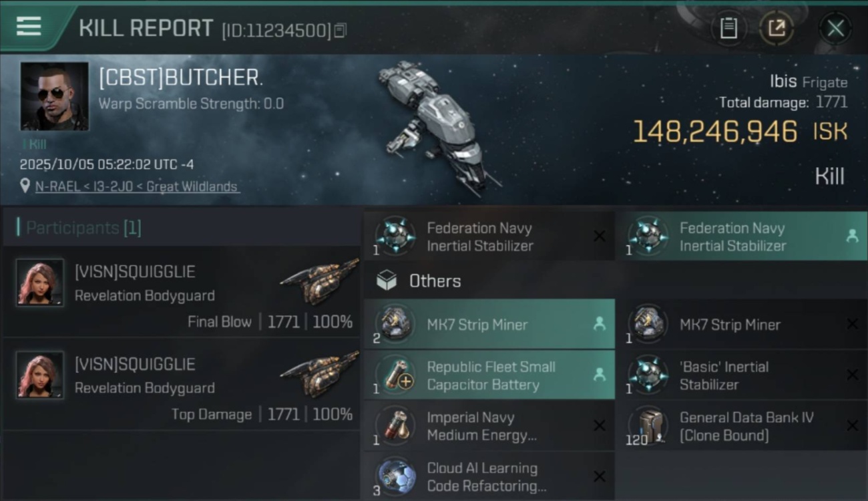The width and height of the screenshot is (868, 501).
Task: Click the Cloud AI Learning Code Refactoring icon
Action: 396,476
